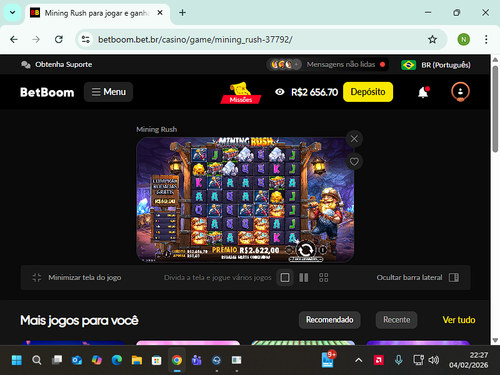Screen dimensions: 500x375
Task: Click the R$2 656.70 balance
Action: 314,92
